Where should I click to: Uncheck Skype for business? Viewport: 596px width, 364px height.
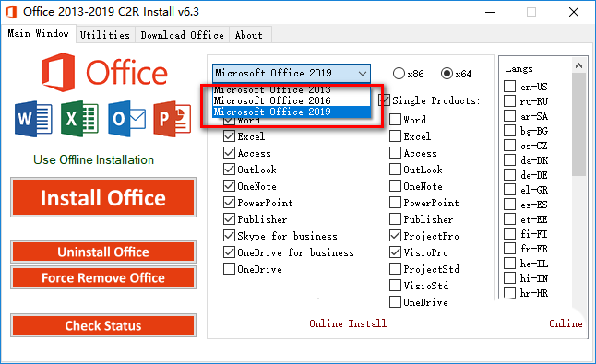[x=229, y=236]
